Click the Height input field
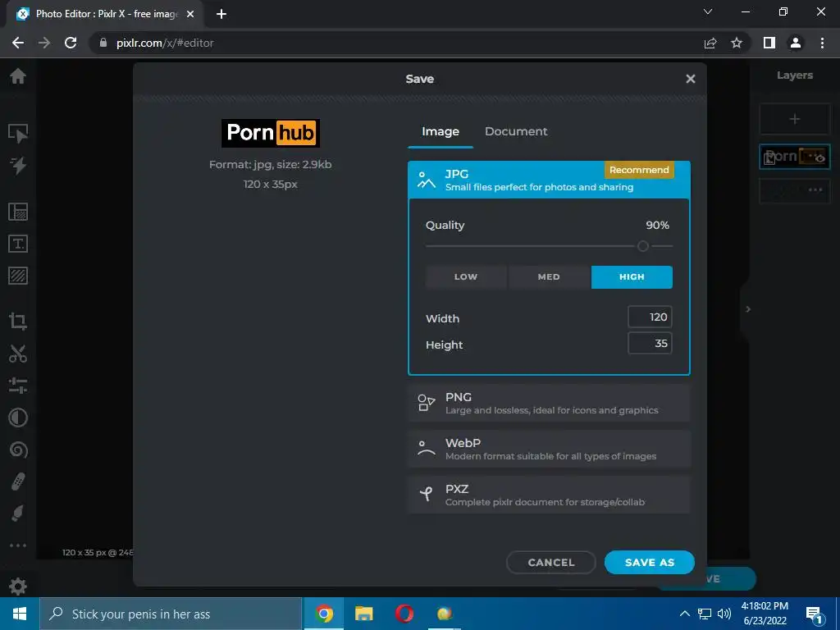 (650, 344)
